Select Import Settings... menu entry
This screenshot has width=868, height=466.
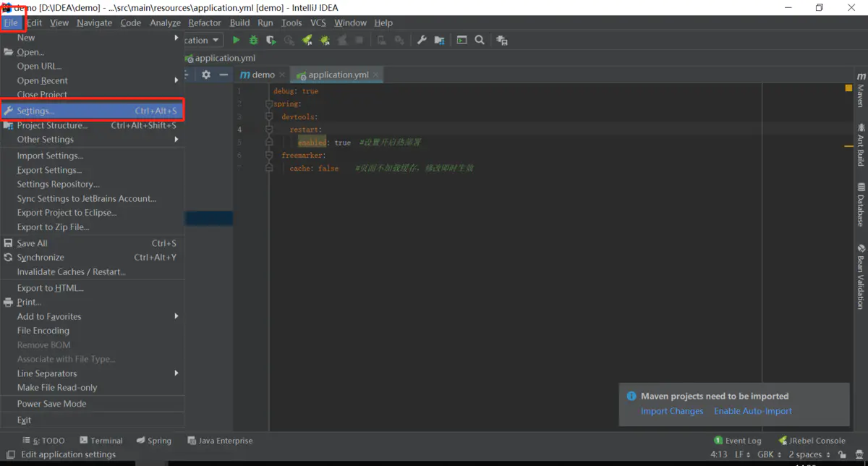coord(92,156)
